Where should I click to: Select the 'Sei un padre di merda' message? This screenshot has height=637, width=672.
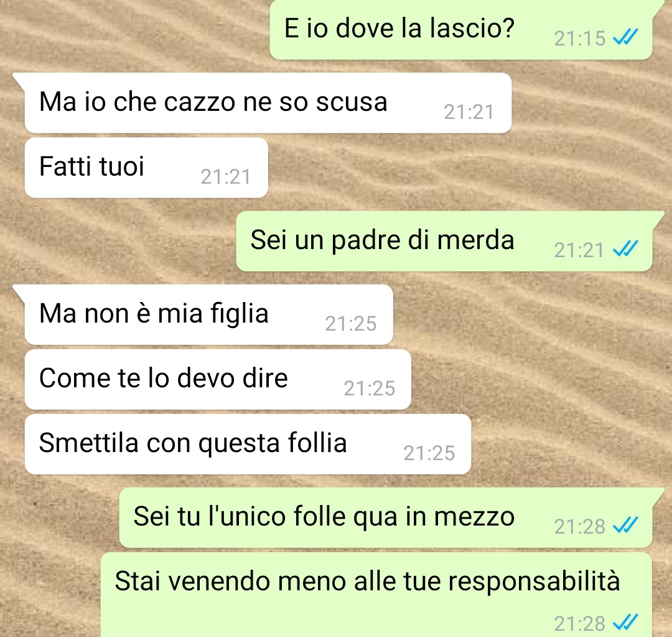pyautogui.click(x=444, y=241)
